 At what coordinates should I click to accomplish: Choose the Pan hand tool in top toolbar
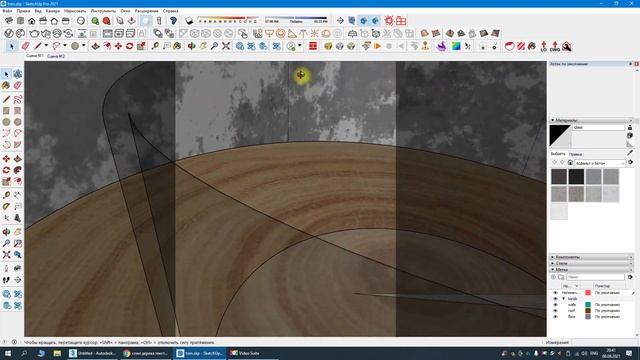click(203, 46)
